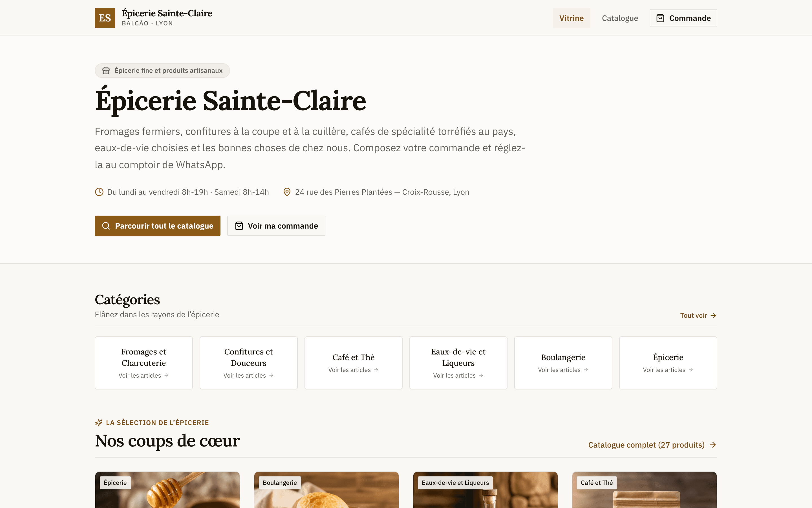The image size is (812, 508).
Task: Click the Boulangerie tag on bread card
Action: pos(280,483)
